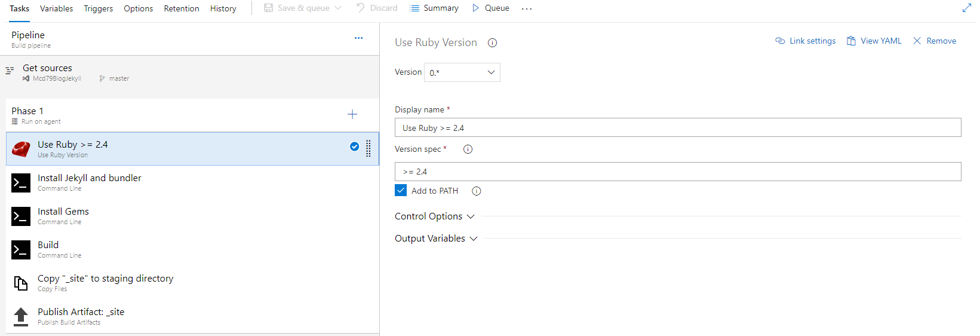This screenshot has height=336, width=980.
Task: Click the drag handle on Use Ruby task
Action: (368, 148)
